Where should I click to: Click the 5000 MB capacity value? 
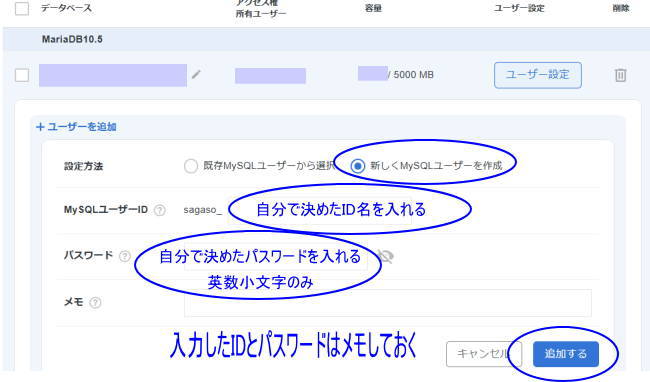[x=413, y=75]
